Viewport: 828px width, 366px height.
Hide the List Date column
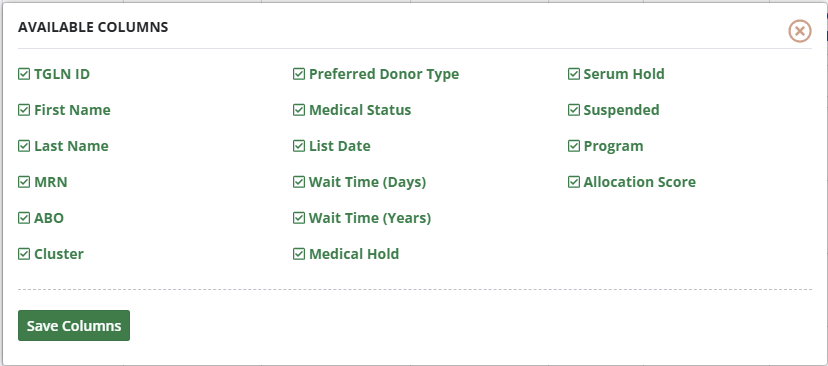pos(299,146)
